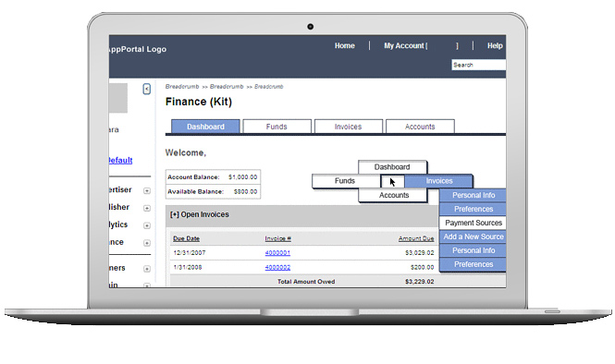The height and width of the screenshot is (364, 615).
Task: Select Accounts in the popup menu
Action: [393, 195]
